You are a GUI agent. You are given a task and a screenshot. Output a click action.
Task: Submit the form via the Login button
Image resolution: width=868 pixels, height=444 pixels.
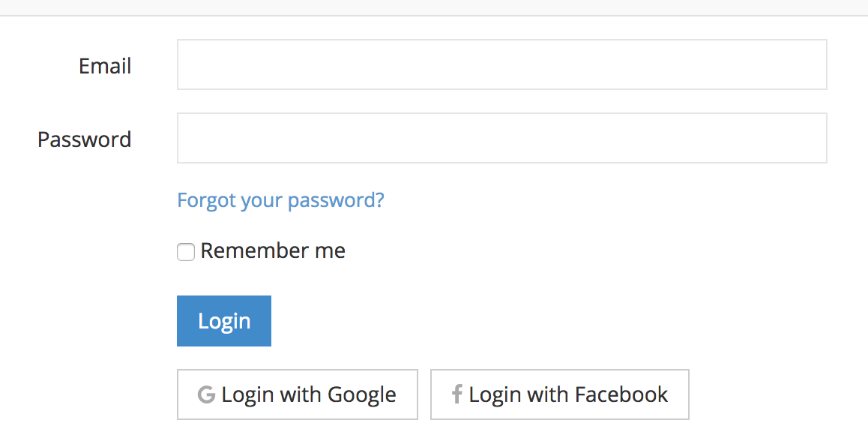tap(223, 320)
